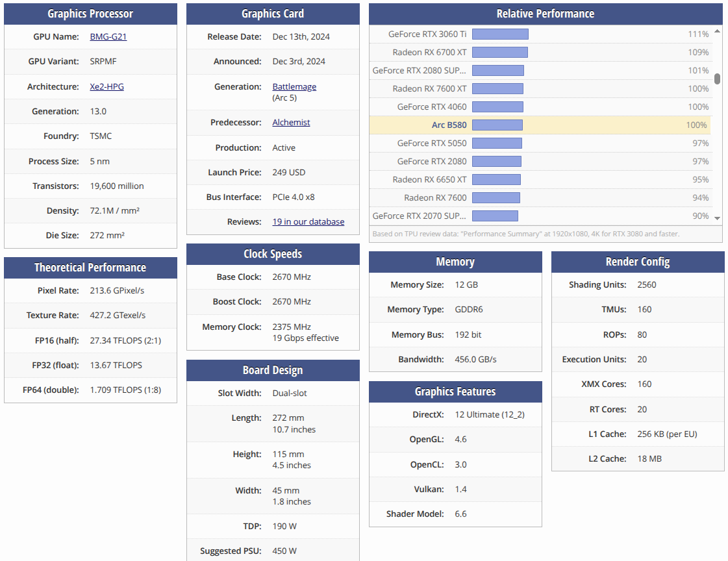
Task: Click the 2560 shading units value
Action: point(647,284)
